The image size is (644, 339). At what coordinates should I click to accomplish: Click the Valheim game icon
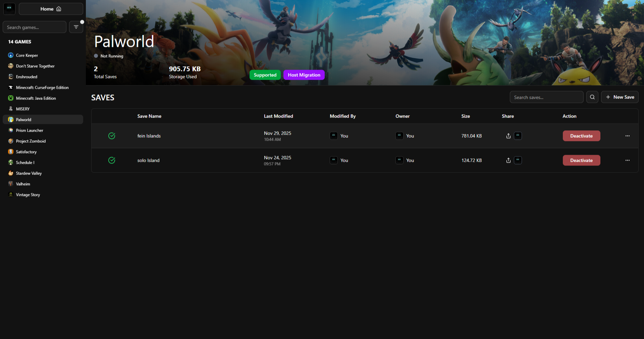11,184
